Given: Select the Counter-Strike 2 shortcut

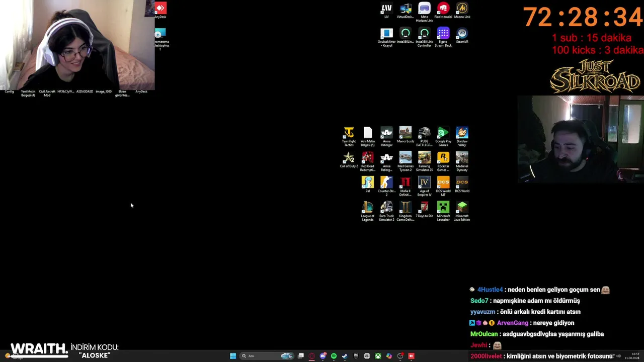Looking at the screenshot, I should 386,186.
